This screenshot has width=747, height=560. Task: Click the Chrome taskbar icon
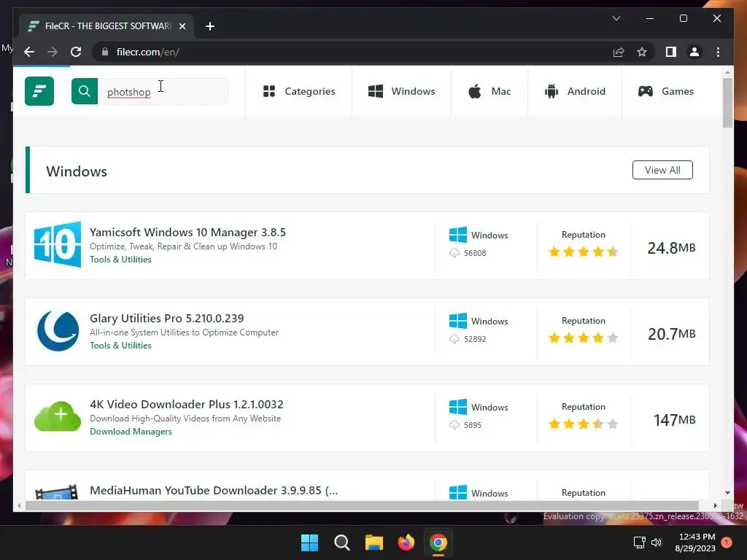(x=438, y=542)
